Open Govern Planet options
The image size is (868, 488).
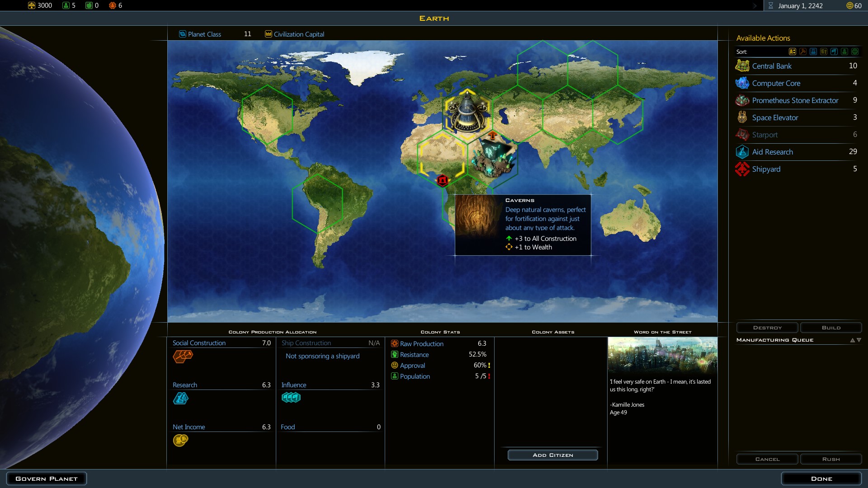point(47,479)
